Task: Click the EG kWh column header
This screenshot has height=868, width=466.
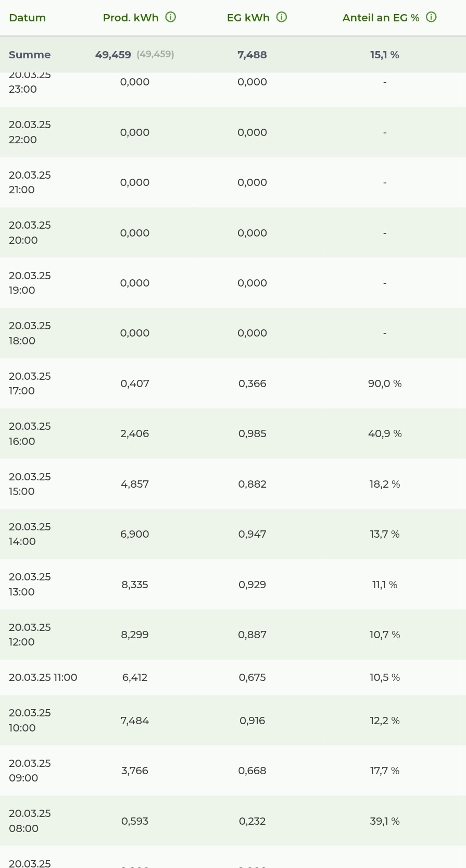Action: [248, 18]
